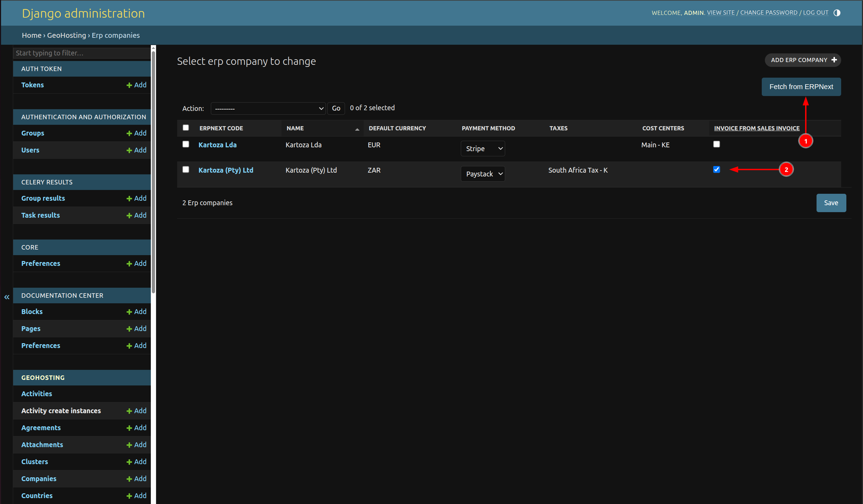The height and width of the screenshot is (504, 863).
Task: Uncheck invoice from sales invoice for Kartoza (Pty) Ltd
Action: (717, 170)
